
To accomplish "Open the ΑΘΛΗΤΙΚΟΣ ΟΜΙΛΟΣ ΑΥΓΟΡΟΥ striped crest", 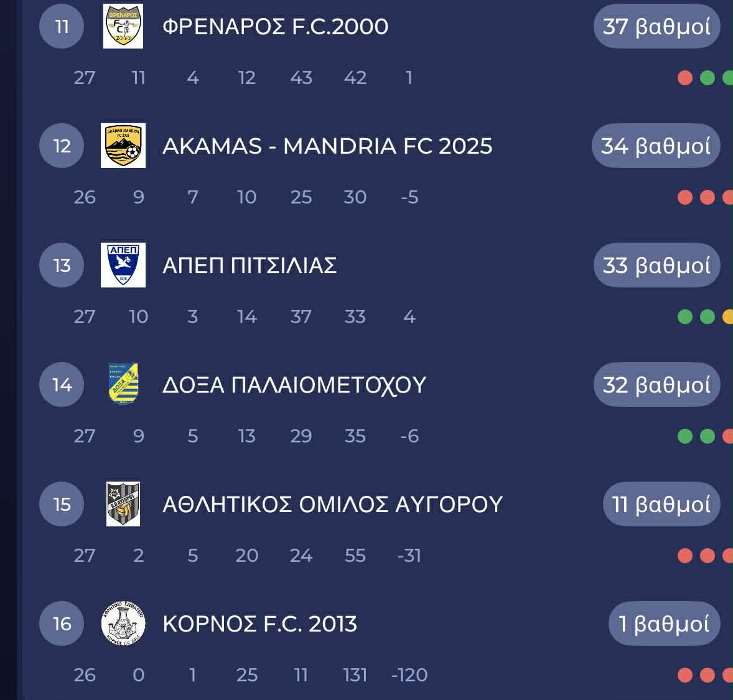I will 123,504.
